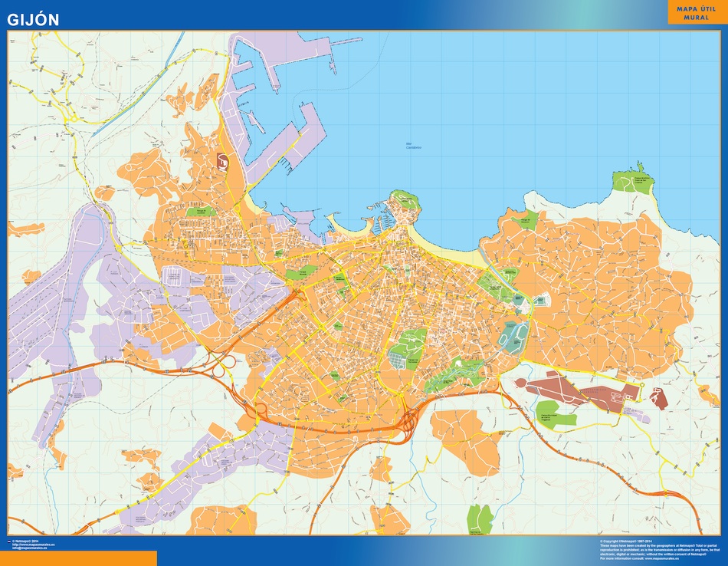Click the green headland park north of old town
This screenshot has width=728, height=566.
coord(405,201)
